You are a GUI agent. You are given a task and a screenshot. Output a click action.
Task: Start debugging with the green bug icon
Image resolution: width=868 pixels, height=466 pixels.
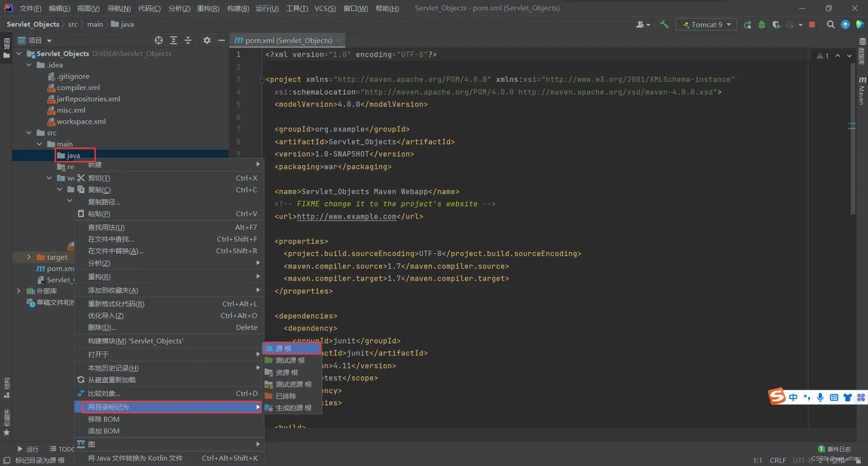pos(762,25)
